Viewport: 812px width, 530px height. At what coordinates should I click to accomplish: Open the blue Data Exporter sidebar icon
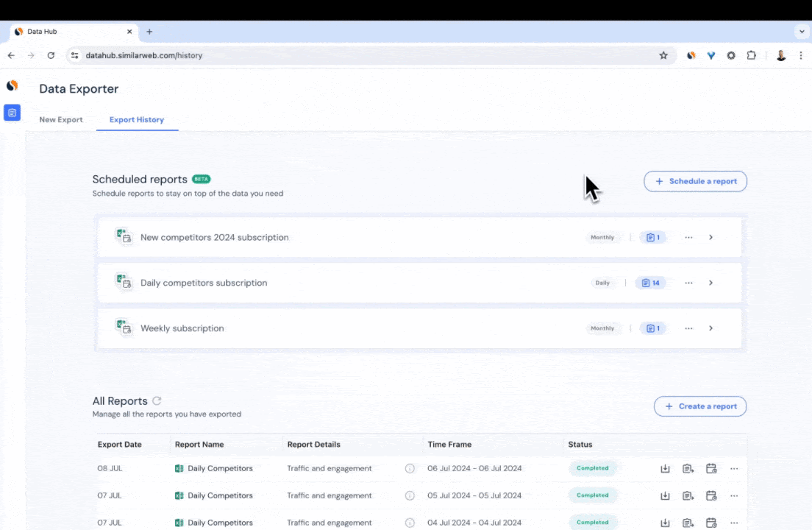pyautogui.click(x=12, y=113)
